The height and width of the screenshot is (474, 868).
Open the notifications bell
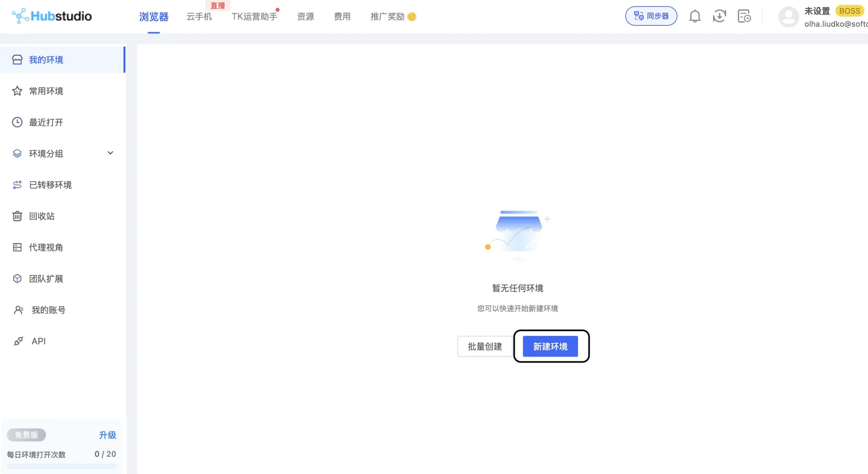click(694, 16)
